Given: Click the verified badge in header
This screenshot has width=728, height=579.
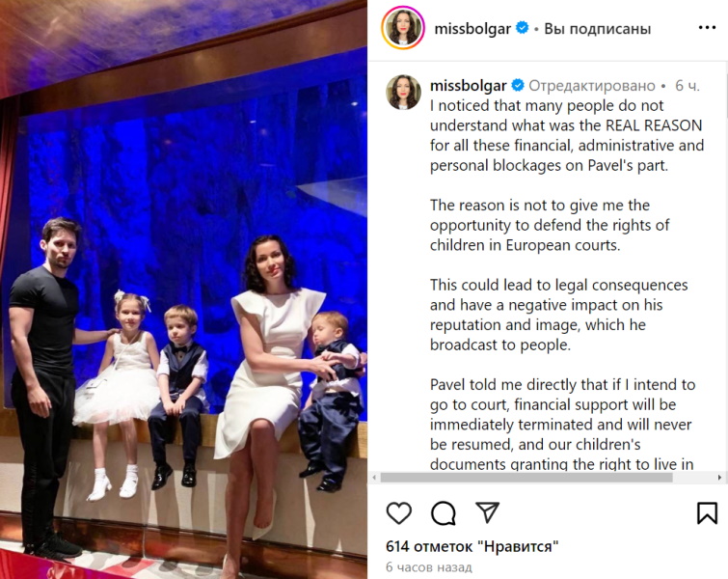Looking at the screenshot, I should 523,28.
